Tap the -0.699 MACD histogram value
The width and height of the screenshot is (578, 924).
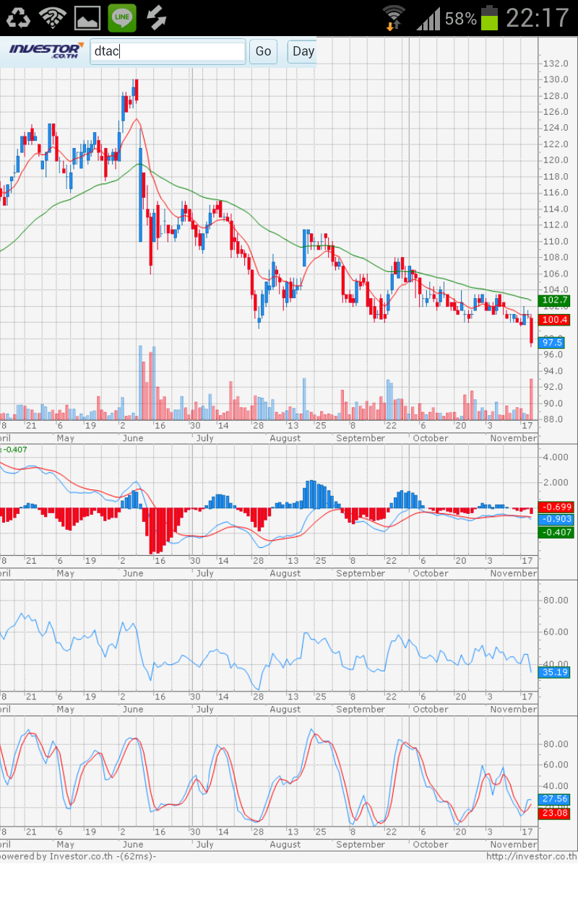(x=556, y=507)
